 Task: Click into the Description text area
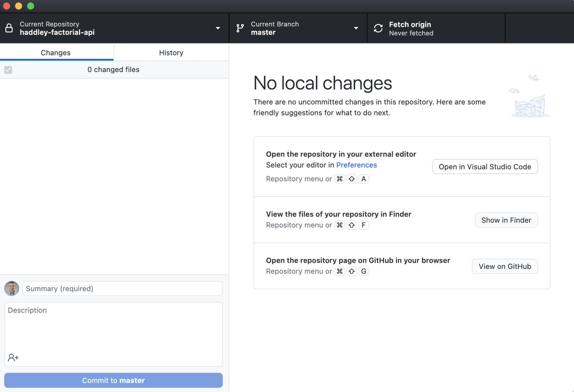113,328
